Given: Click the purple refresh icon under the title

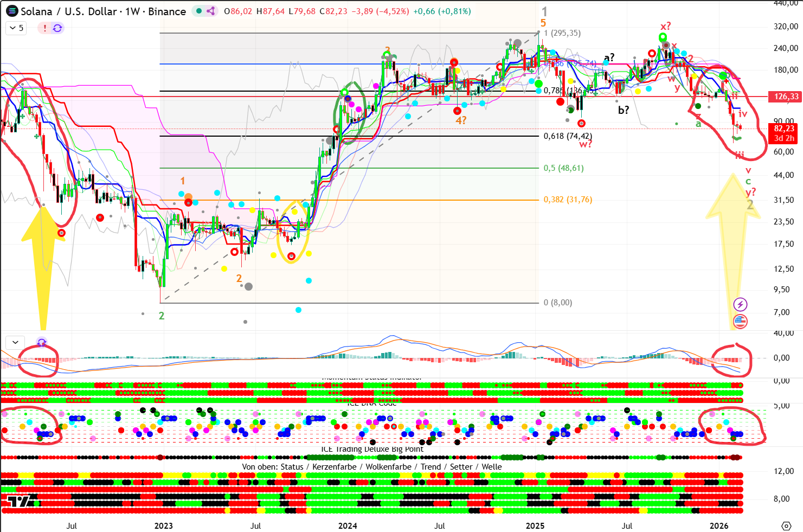Looking at the screenshot, I should tap(57, 28).
